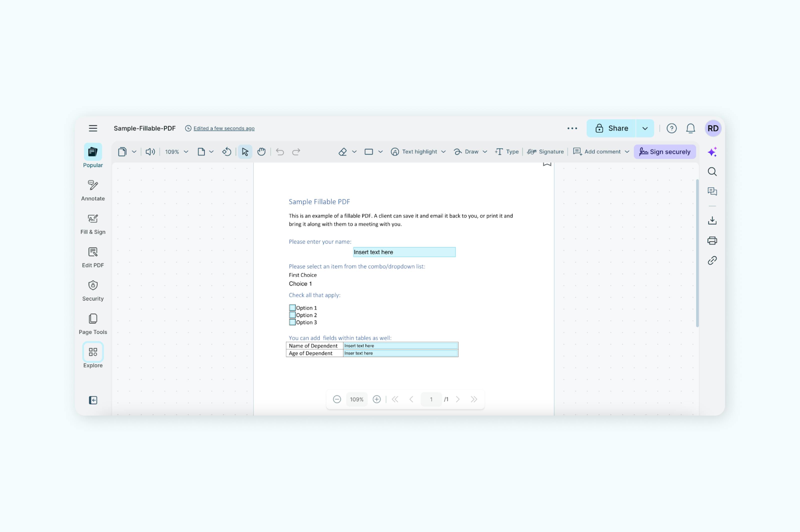
Task: Open the 'Edited a few seconds ago' link
Action: (224, 128)
